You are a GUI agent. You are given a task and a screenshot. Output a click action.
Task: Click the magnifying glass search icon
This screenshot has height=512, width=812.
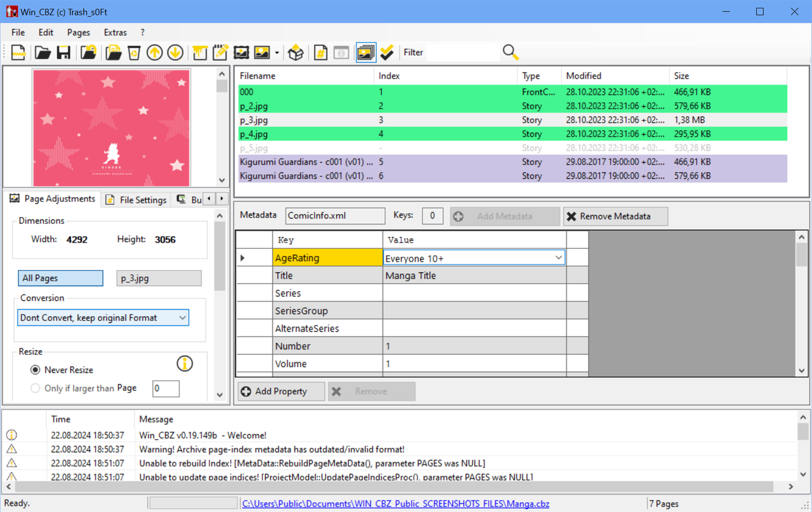click(x=510, y=52)
